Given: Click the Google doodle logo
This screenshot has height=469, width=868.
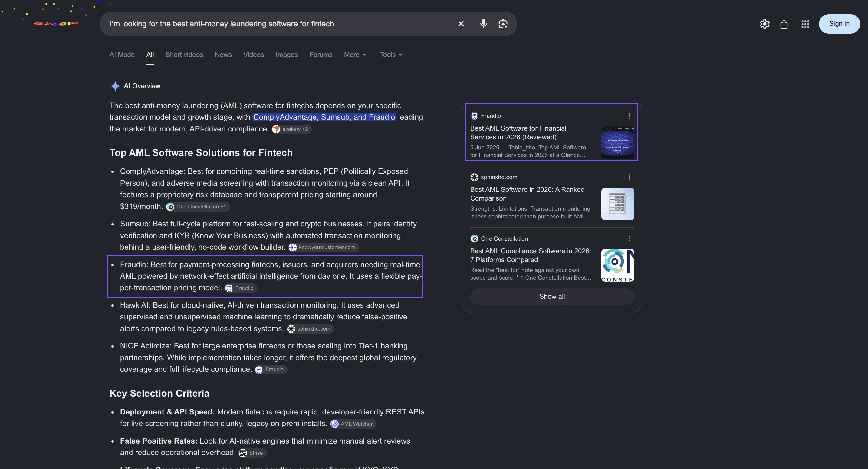Looking at the screenshot, I should pyautogui.click(x=56, y=23).
